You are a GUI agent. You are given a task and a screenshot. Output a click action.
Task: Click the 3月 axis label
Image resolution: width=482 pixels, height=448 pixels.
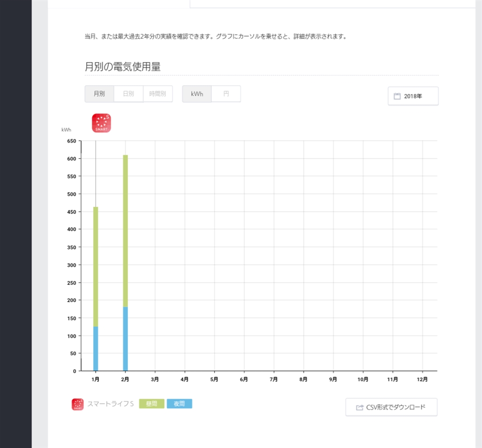(x=155, y=379)
